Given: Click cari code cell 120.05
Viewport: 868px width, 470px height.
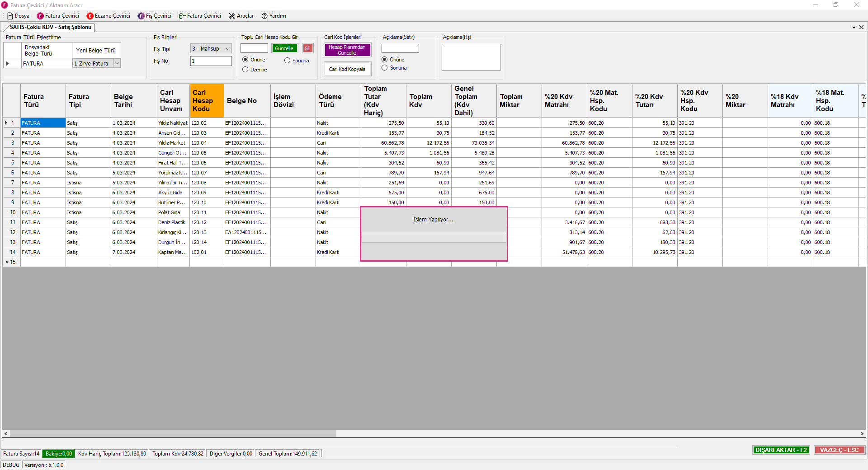Looking at the screenshot, I should pyautogui.click(x=207, y=153).
